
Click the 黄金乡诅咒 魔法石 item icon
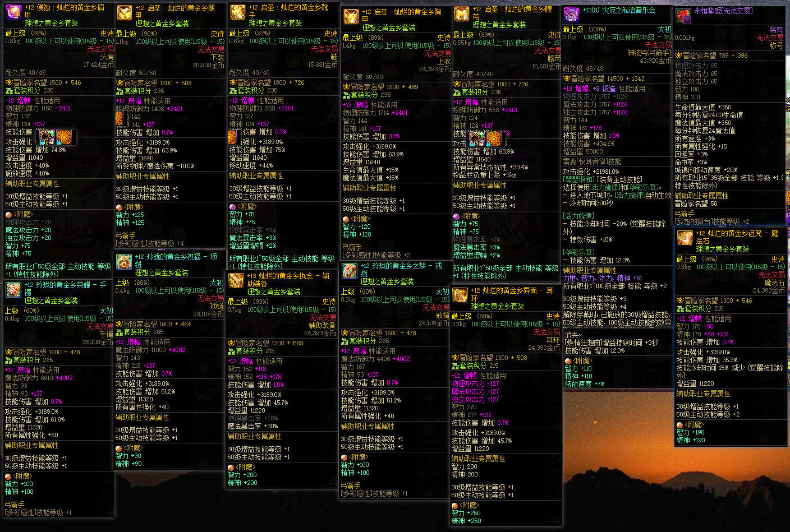tap(685, 238)
